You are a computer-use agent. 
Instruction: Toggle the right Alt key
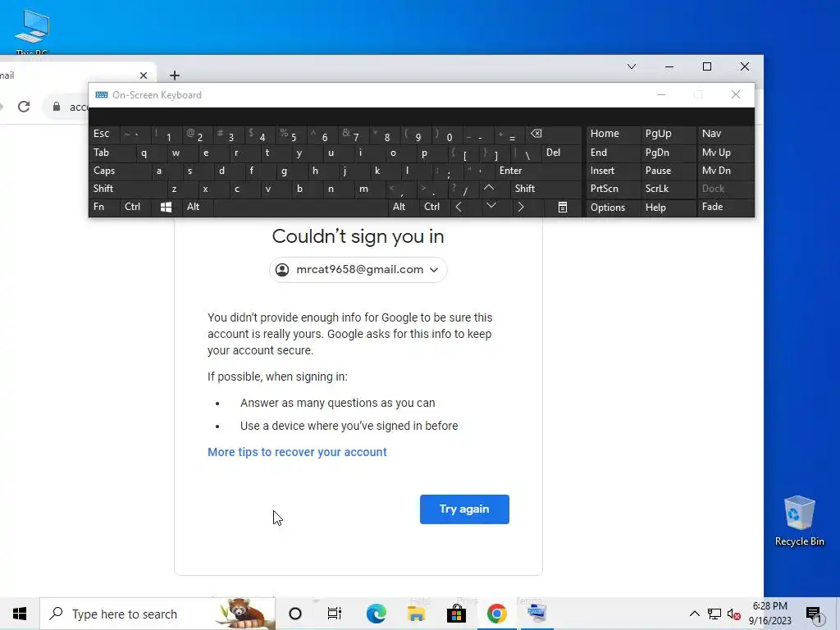tap(403, 207)
